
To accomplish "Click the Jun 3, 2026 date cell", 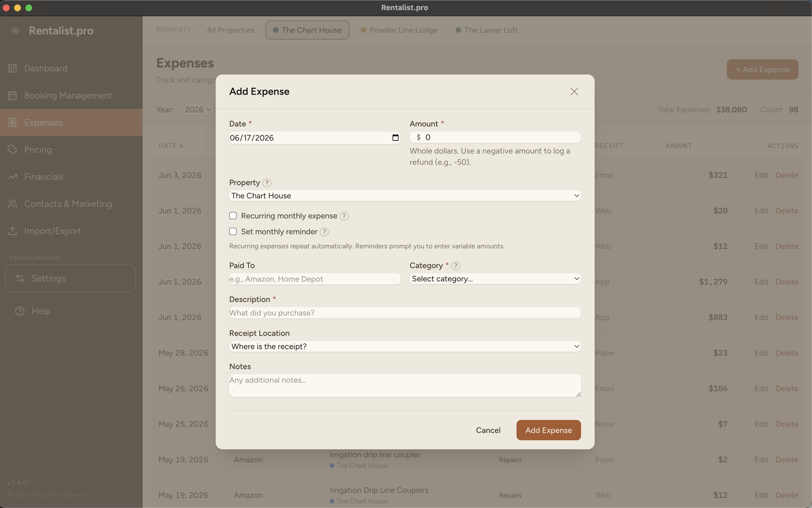I will click(180, 175).
